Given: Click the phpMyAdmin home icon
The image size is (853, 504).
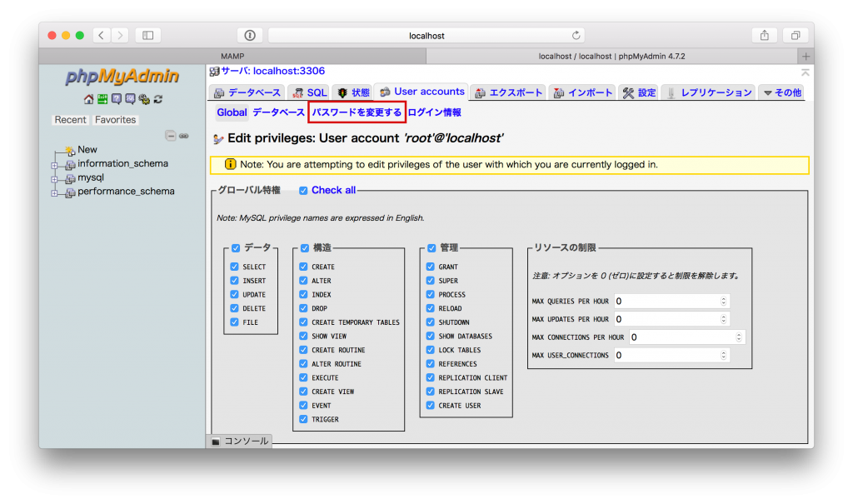Looking at the screenshot, I should click(88, 100).
